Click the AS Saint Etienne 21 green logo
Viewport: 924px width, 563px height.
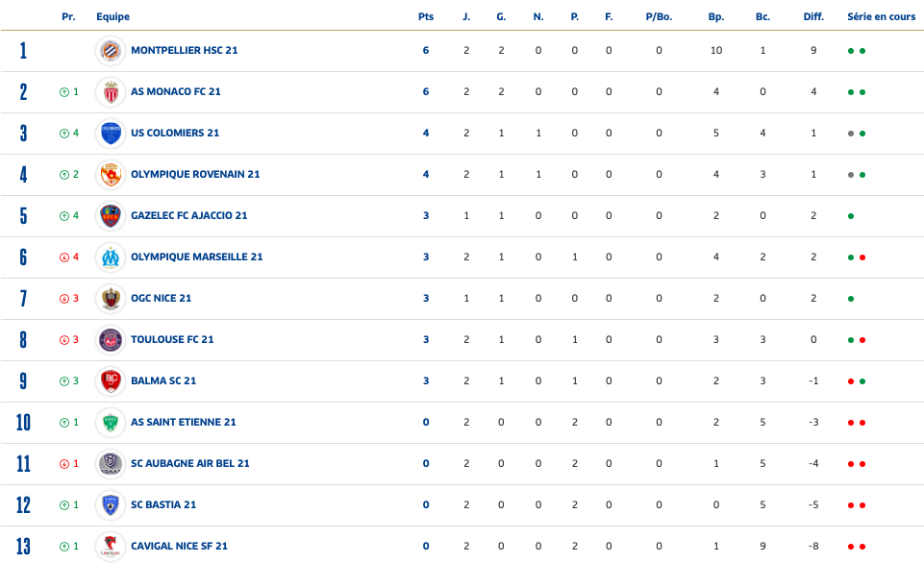[111, 423]
